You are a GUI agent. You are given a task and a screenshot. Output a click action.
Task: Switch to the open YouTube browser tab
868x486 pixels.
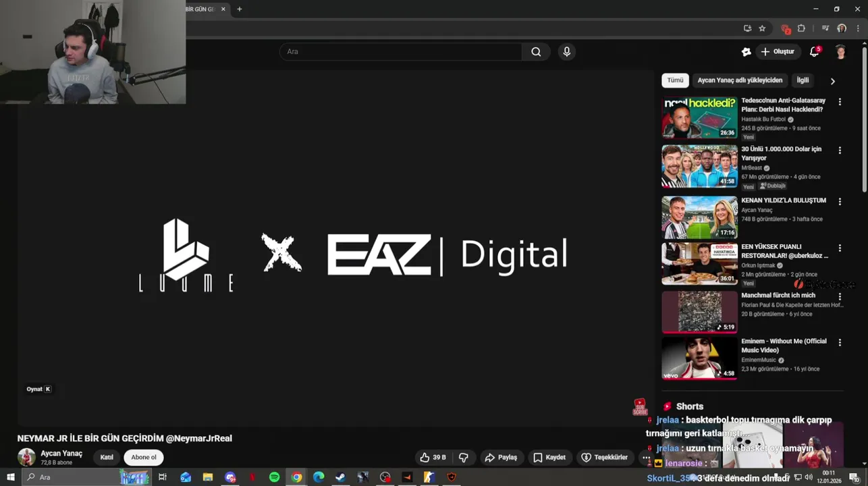[x=207, y=9]
